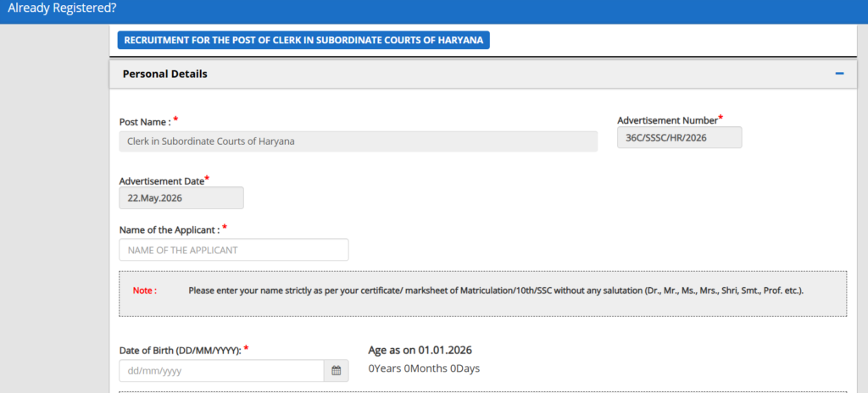Screen dimensions: 868x393
Task: Click the Advertisement Number field 36C/SSSC/HR/2026
Action: point(679,138)
